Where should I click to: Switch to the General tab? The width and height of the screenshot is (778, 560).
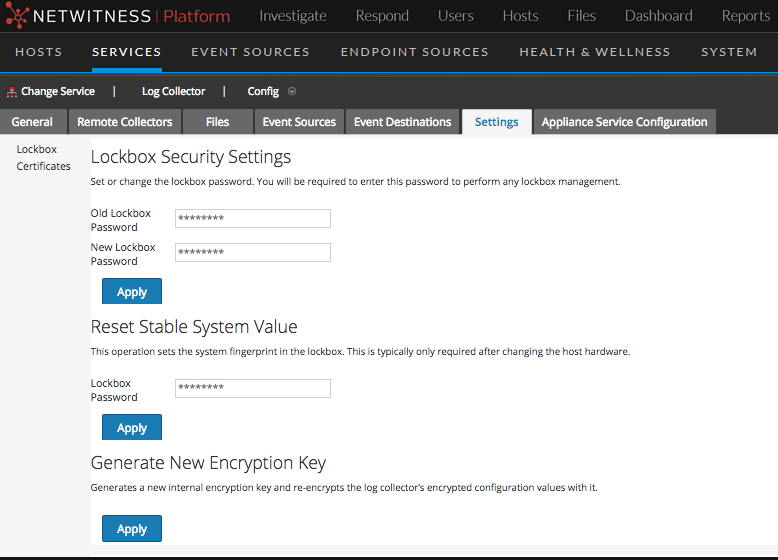point(32,122)
